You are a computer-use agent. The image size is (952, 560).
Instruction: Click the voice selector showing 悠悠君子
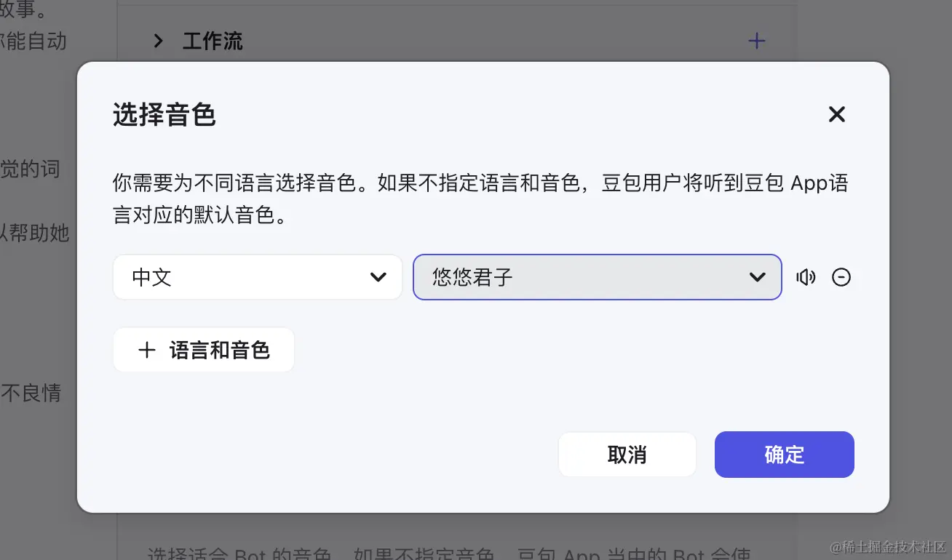[x=597, y=277]
